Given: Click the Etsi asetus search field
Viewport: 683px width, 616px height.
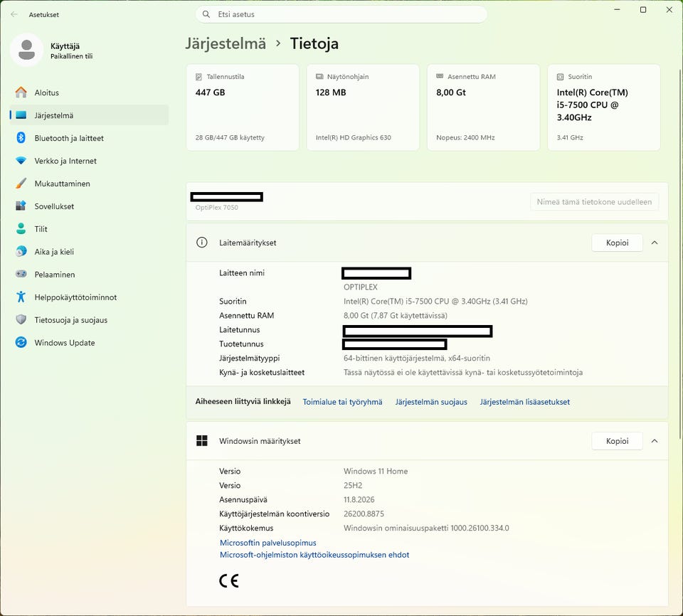Looking at the screenshot, I should [341, 14].
